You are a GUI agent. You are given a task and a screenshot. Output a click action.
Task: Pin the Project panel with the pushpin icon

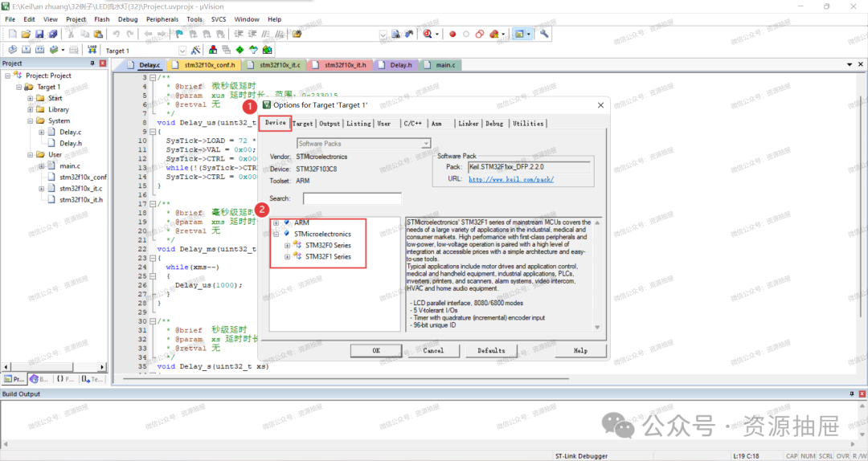[92, 63]
